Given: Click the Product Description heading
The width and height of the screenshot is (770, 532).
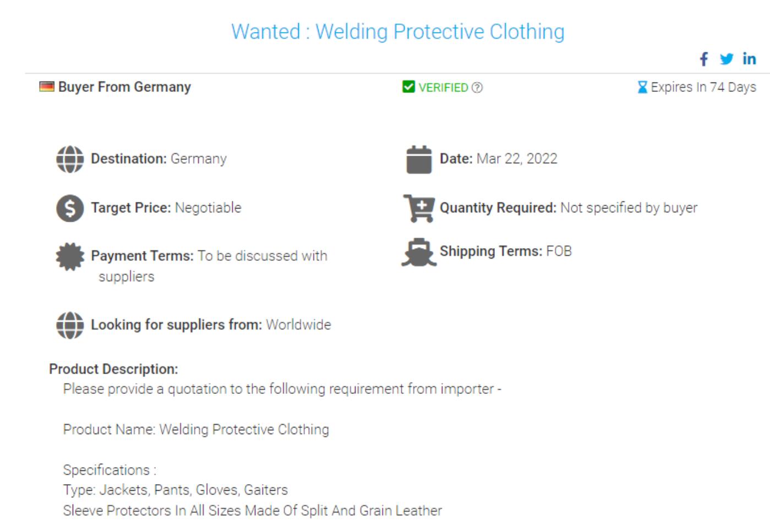Looking at the screenshot, I should pyautogui.click(x=113, y=369).
